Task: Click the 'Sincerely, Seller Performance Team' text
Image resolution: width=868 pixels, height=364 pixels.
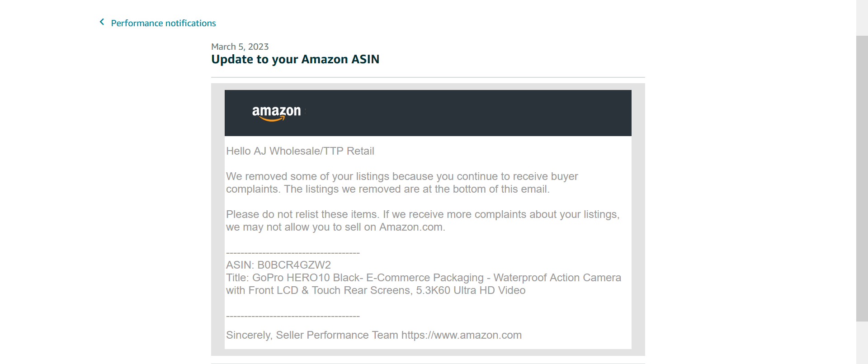Action: click(x=312, y=335)
